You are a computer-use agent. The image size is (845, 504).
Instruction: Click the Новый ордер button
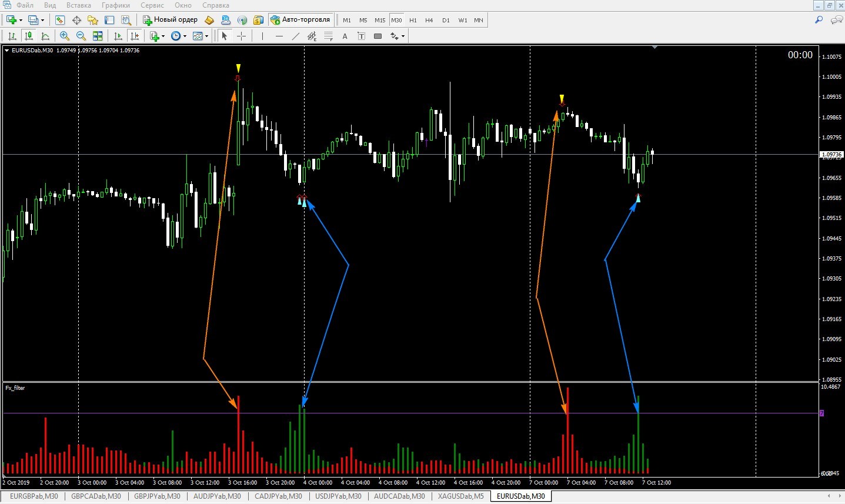[x=171, y=20]
